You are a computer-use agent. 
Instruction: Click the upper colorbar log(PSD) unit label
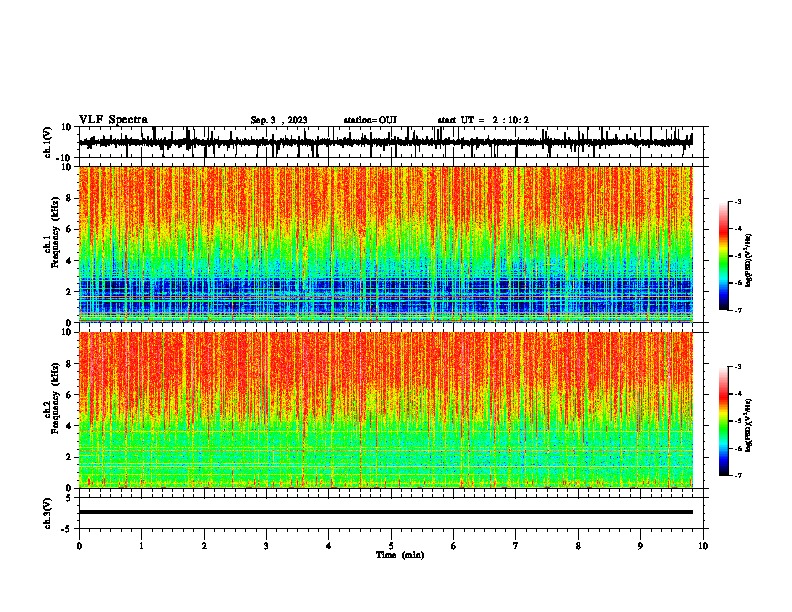(749, 261)
